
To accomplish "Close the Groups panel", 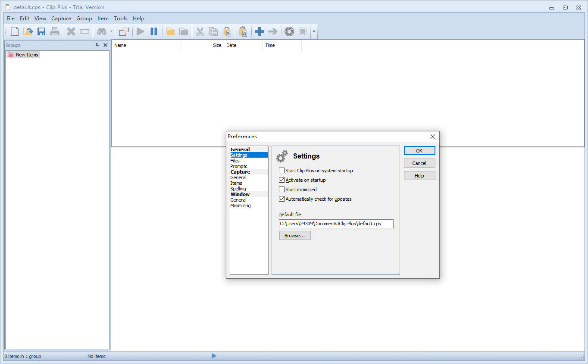I will (x=105, y=45).
